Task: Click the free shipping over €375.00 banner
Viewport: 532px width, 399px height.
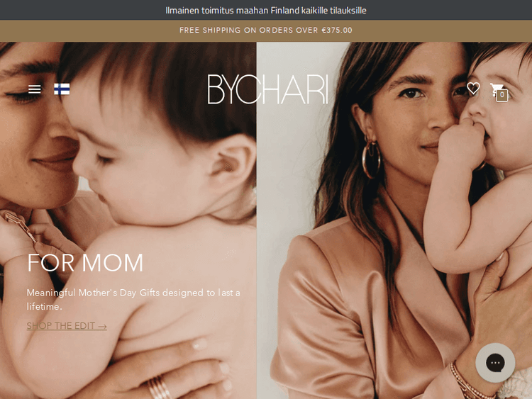Action: [x=266, y=30]
